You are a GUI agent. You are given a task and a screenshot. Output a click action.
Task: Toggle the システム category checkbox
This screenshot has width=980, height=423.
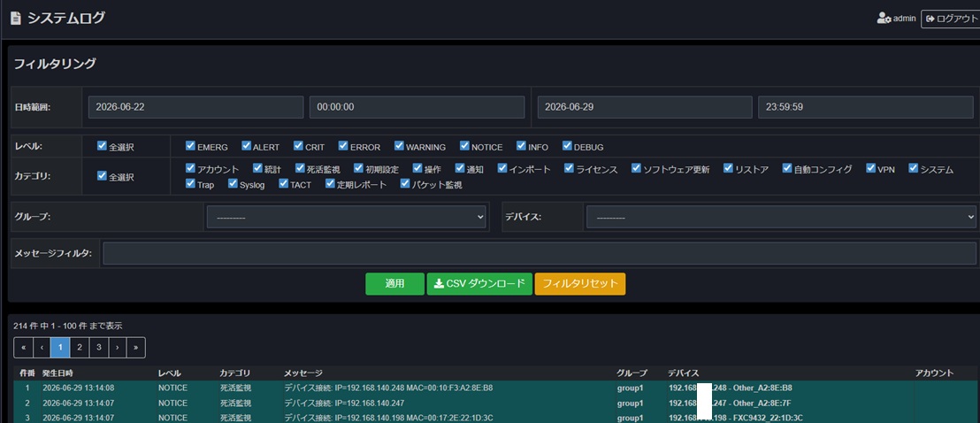click(913, 168)
